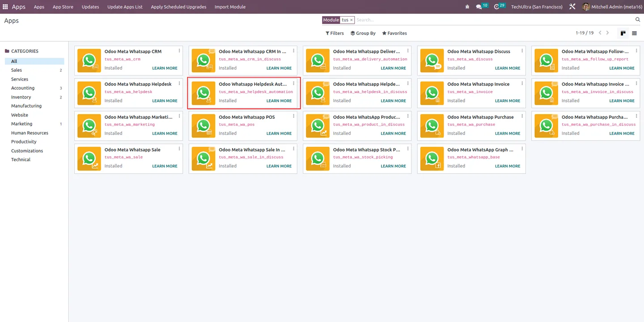Click Odoo Meta Whatsapp Invoice app icon
Screen dimensions: 644x322
coord(432,93)
